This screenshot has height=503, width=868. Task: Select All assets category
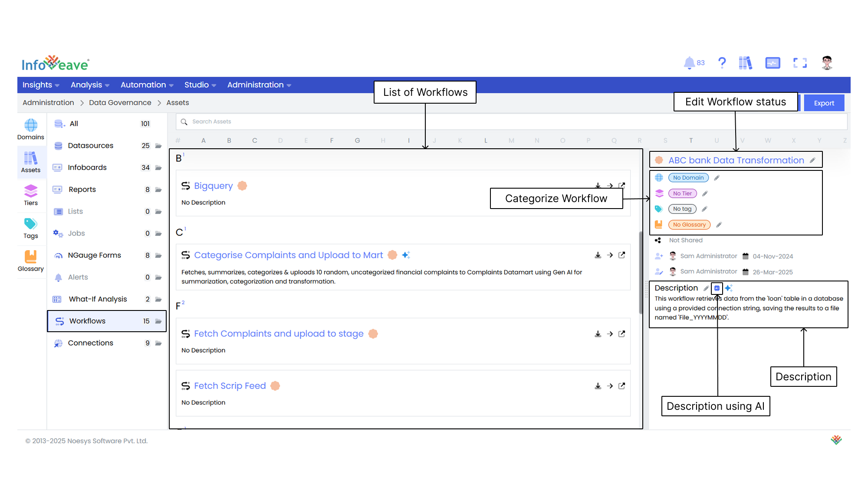(x=107, y=124)
